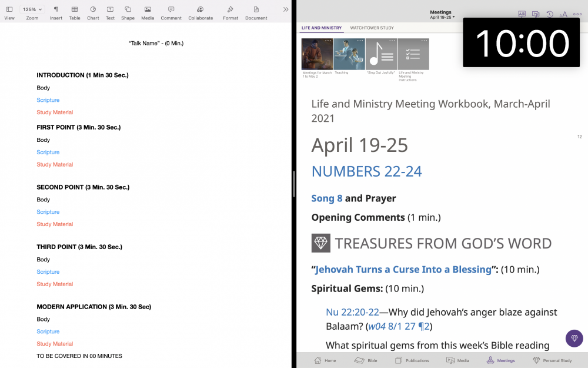Open the Meetings April 19-25 week dropdown

(x=442, y=15)
